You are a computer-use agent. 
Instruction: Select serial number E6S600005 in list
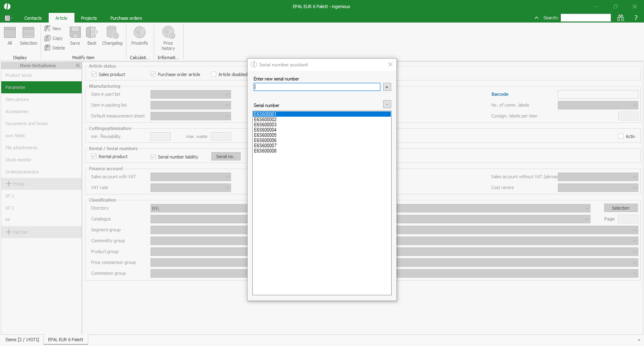click(x=265, y=135)
